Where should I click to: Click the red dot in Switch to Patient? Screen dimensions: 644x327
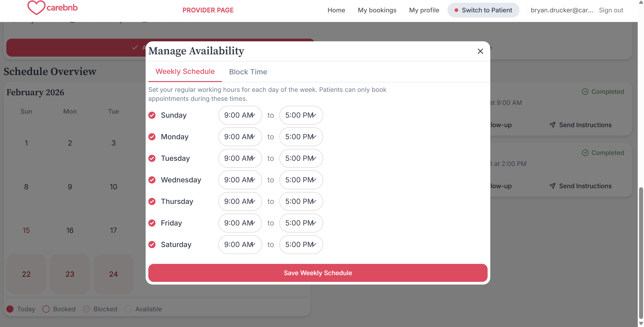pyautogui.click(x=456, y=10)
